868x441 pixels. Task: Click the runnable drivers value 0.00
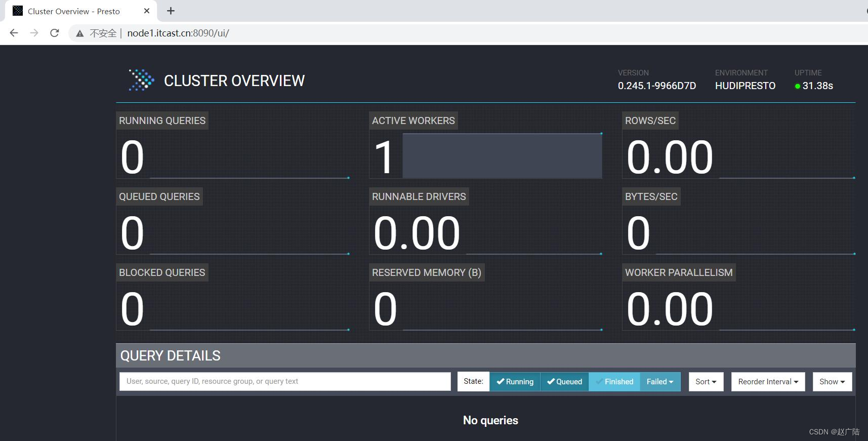pyautogui.click(x=417, y=233)
